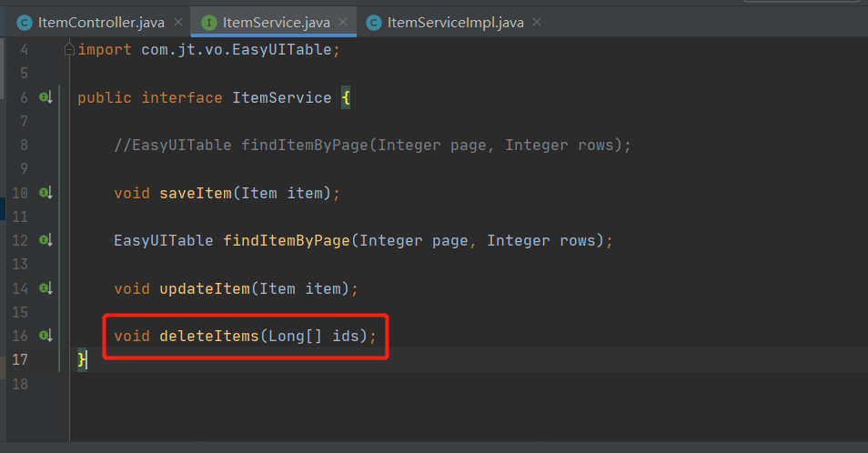Click the commented-out findItemByPage line
The image size is (868, 453).
[x=372, y=146]
